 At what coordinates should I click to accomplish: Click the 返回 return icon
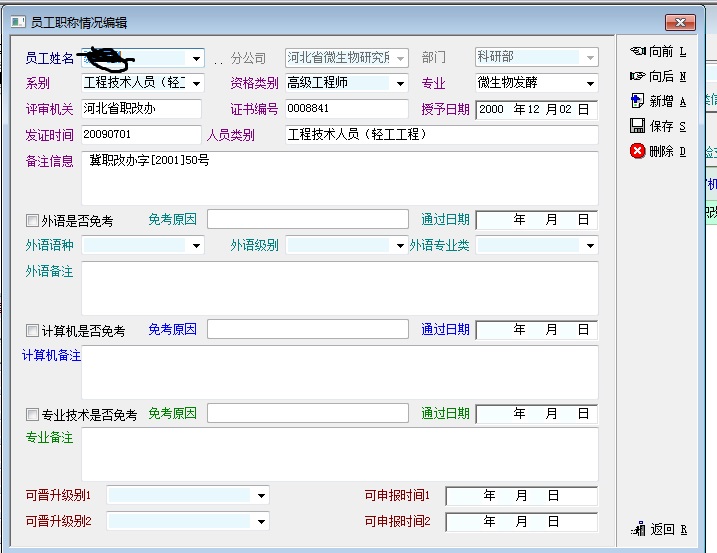(638, 529)
